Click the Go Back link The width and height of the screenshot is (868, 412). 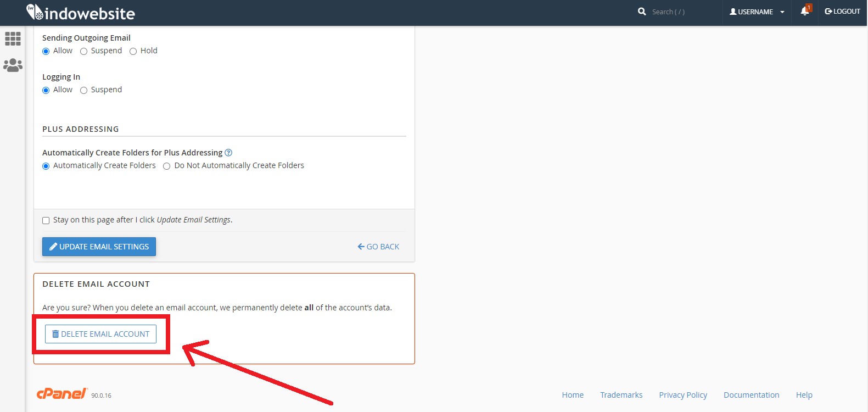tap(378, 247)
